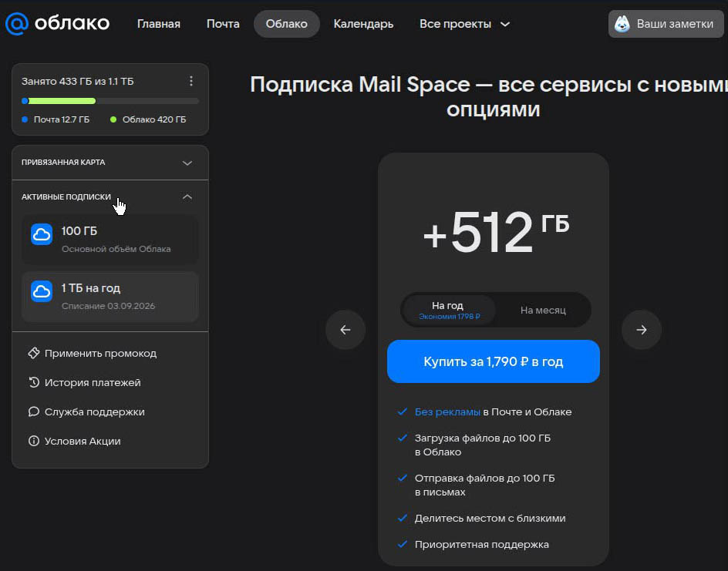Click the Основной объём Облака caption
This screenshot has width=728, height=571.
(116, 249)
